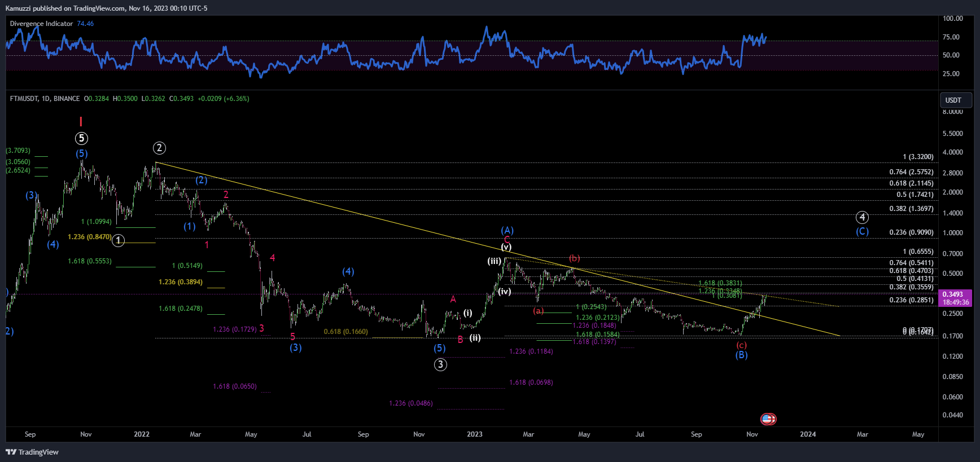Click Fibonacci level 0.618 (2.1145)
The image size is (980, 462).
click(911, 183)
